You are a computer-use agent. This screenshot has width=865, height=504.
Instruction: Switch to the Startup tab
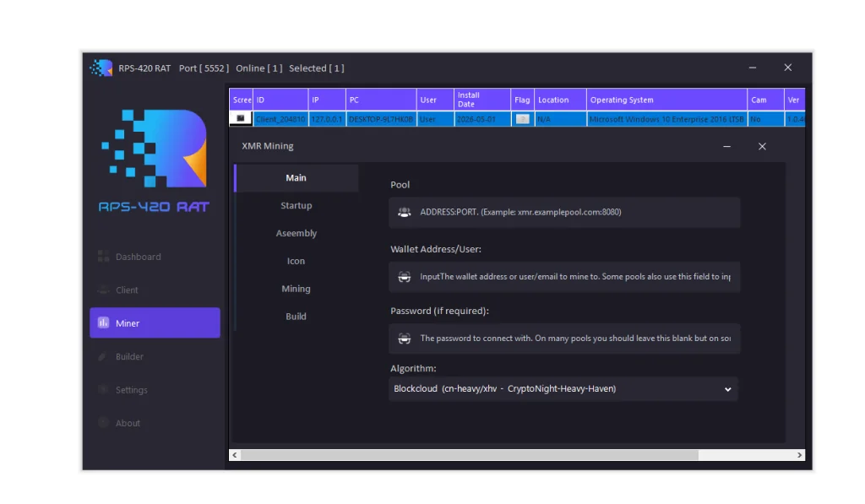(x=296, y=205)
